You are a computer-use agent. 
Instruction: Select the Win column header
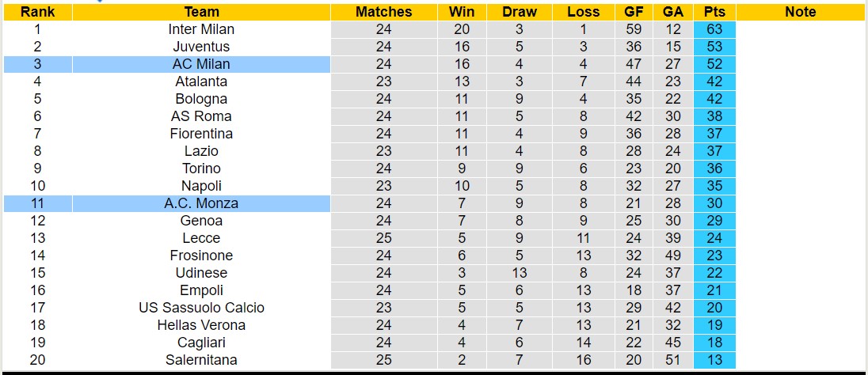click(461, 12)
